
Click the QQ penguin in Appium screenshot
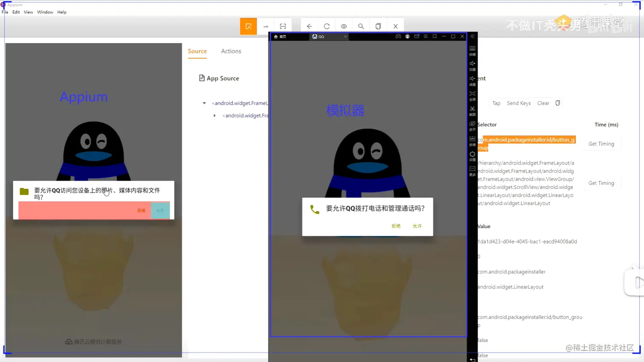pos(94,151)
